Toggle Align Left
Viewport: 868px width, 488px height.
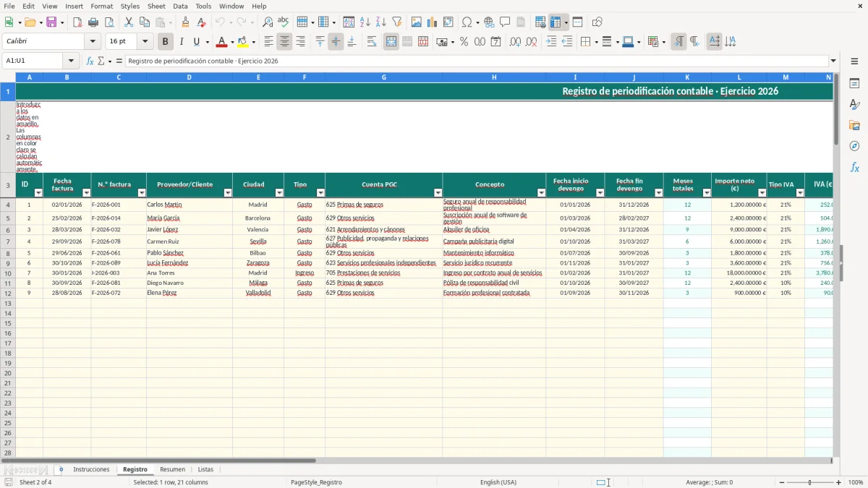[269, 42]
